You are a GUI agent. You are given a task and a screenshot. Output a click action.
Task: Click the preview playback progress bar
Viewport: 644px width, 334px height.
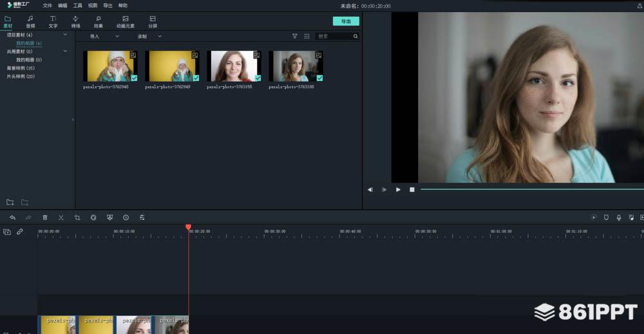point(533,189)
